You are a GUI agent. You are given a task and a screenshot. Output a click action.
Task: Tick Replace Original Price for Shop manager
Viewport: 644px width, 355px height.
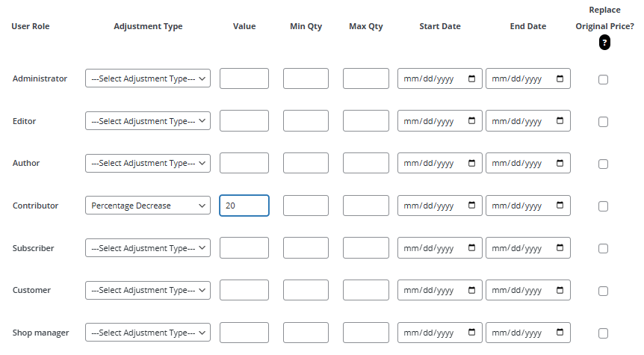pos(604,333)
